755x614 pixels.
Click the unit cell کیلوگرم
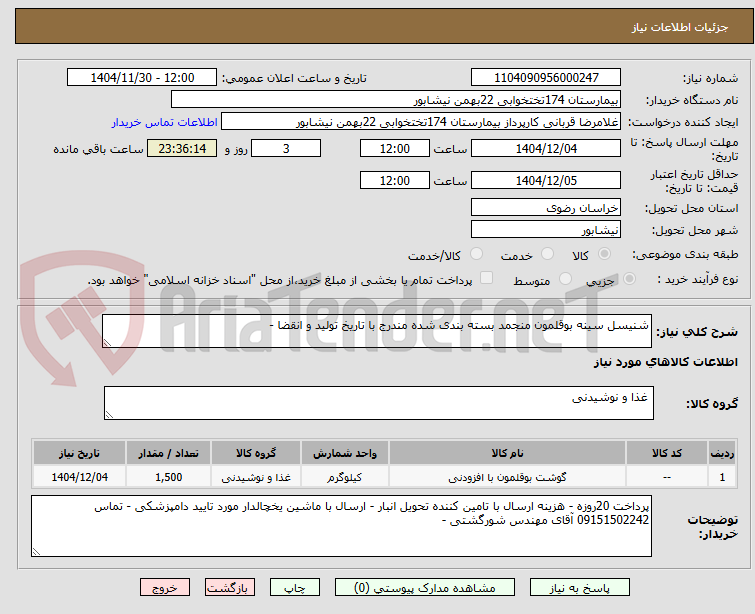tap(345, 477)
